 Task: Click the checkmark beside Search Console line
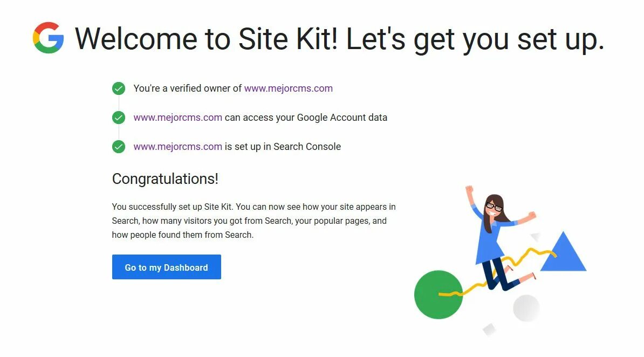tap(119, 147)
